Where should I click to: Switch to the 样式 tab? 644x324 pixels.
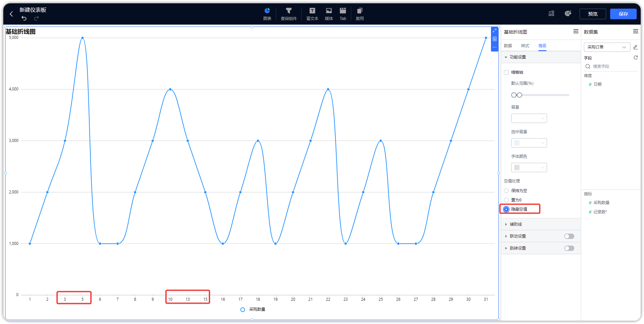click(x=525, y=46)
